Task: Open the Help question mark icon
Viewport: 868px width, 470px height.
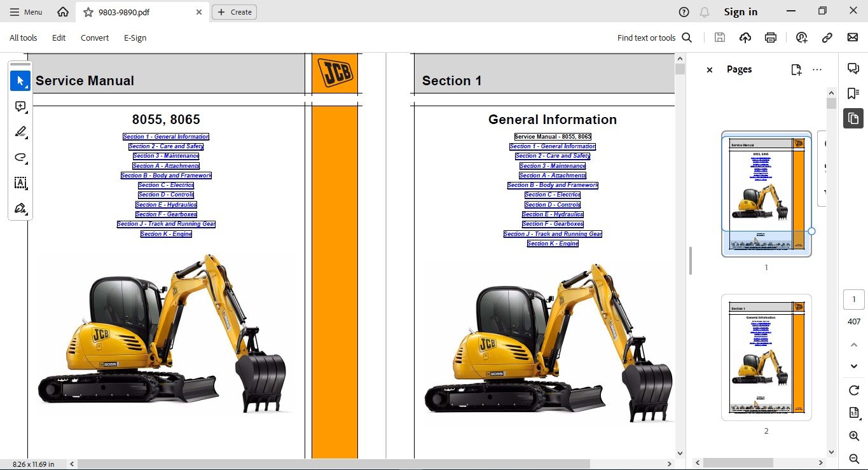Action: 684,12
